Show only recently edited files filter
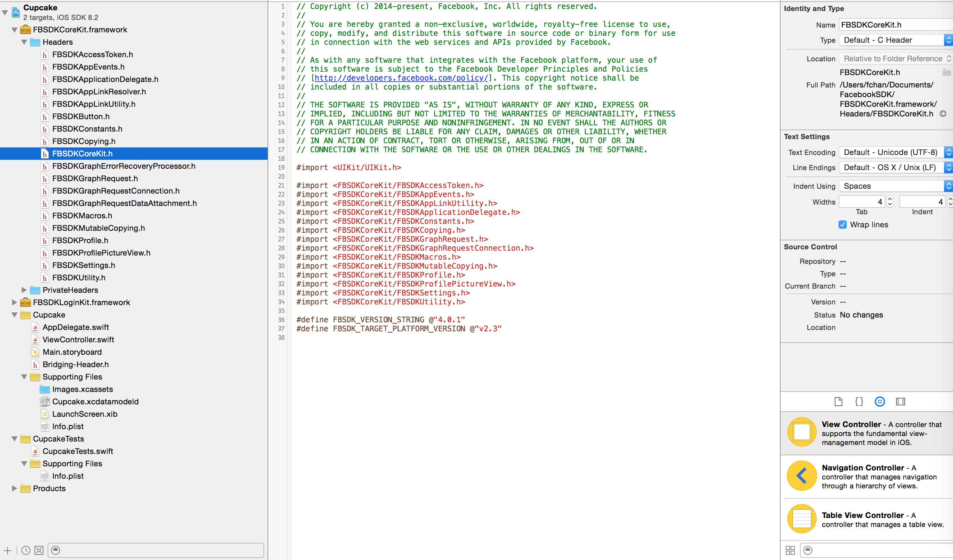This screenshot has width=953, height=560. click(26, 550)
